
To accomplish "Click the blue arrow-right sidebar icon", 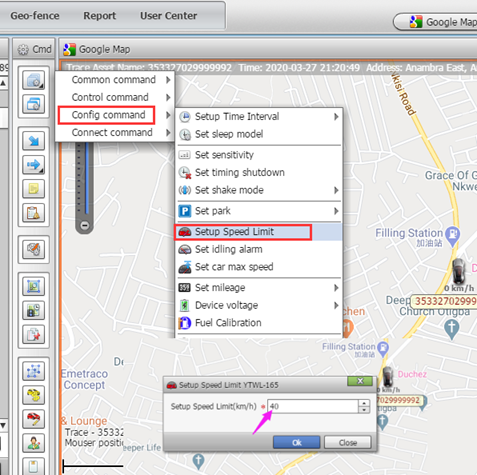I will pos(33,165).
